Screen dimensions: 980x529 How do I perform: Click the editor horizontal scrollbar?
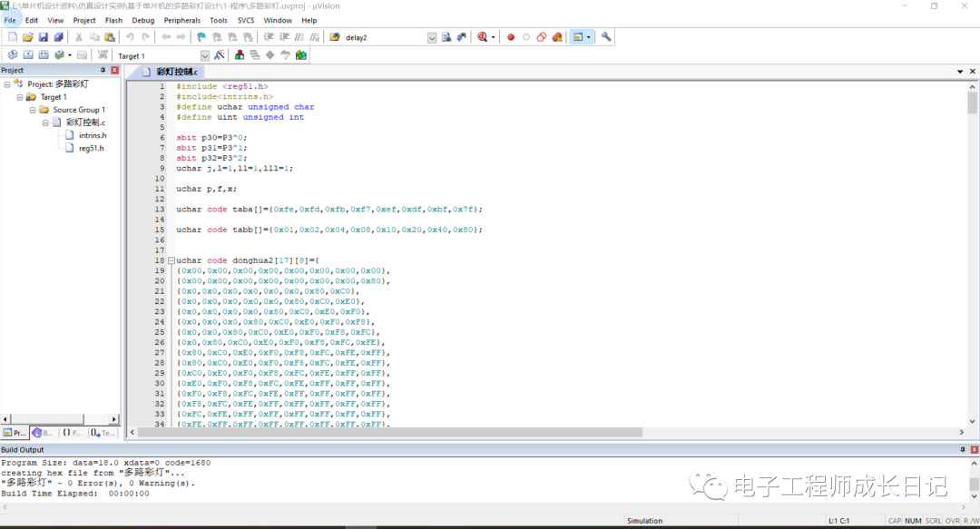click(x=390, y=432)
